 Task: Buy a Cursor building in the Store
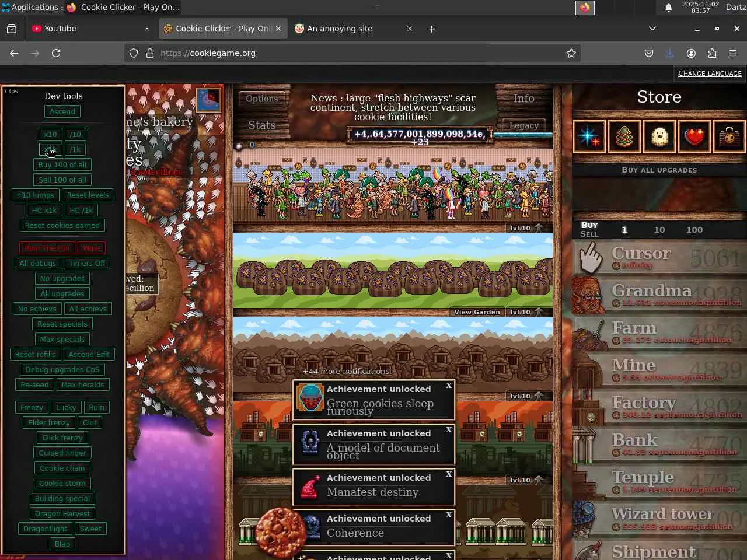659,258
